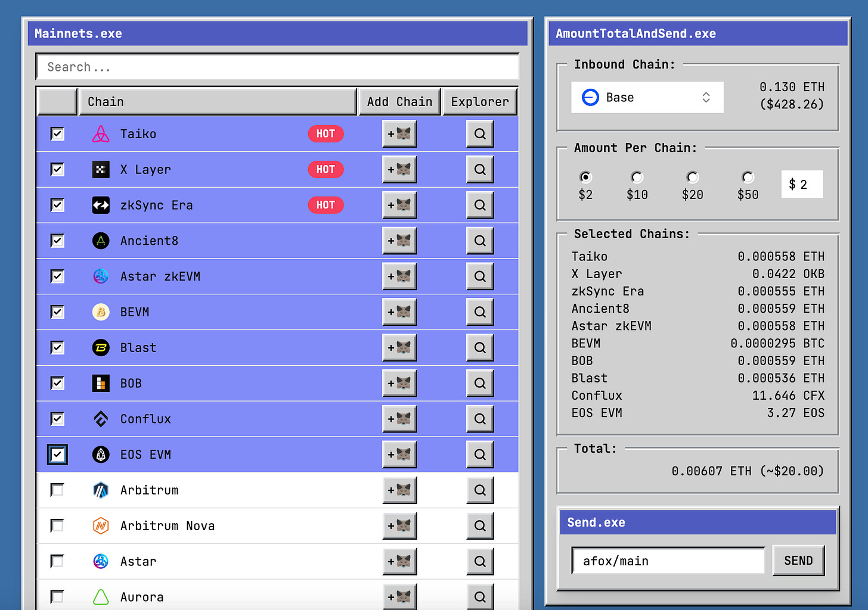Screen dimensions: 868x610
Task: Open explorer for BEVM
Action: [x=480, y=312]
